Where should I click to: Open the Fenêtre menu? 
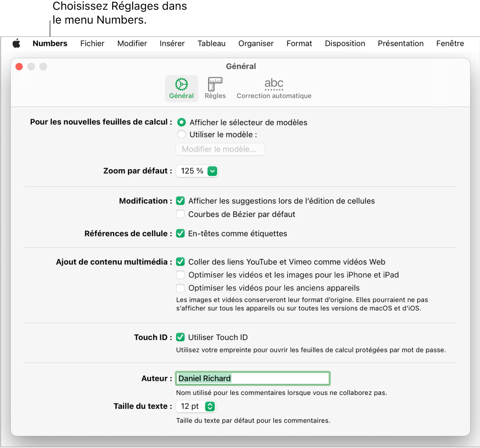tap(450, 43)
